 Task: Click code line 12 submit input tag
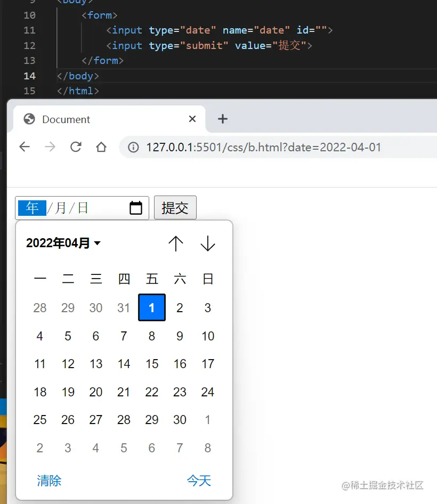209,46
